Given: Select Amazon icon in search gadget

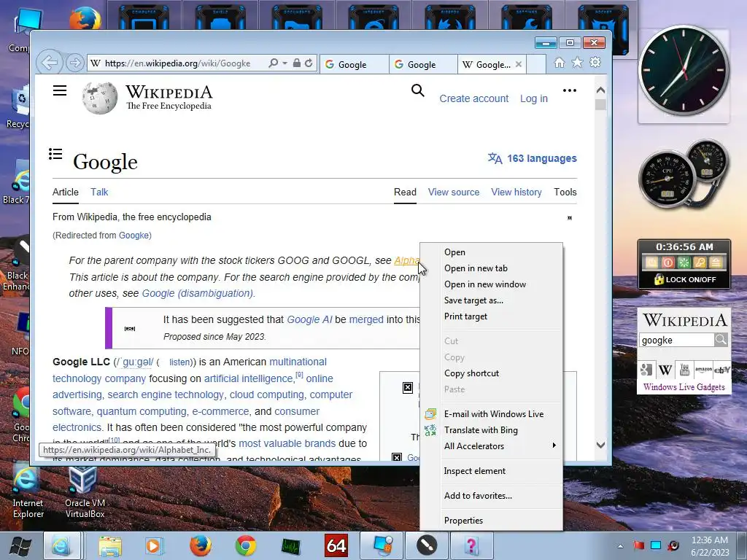Looking at the screenshot, I should (703, 370).
